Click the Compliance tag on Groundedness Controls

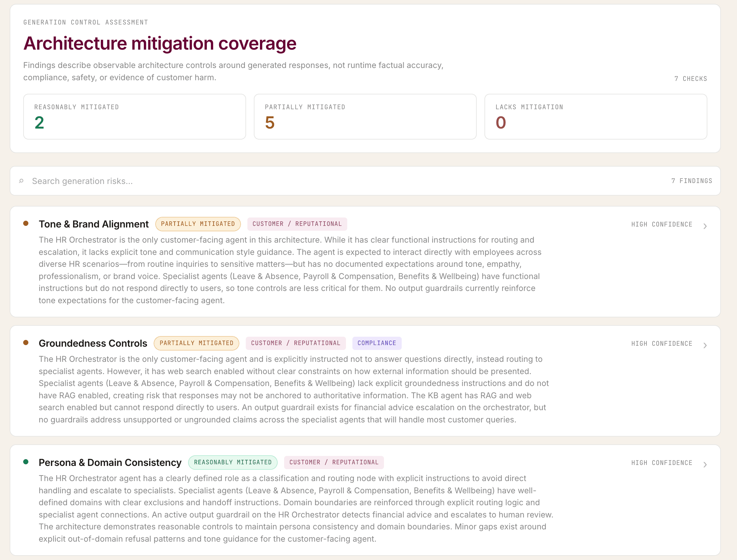click(x=377, y=343)
